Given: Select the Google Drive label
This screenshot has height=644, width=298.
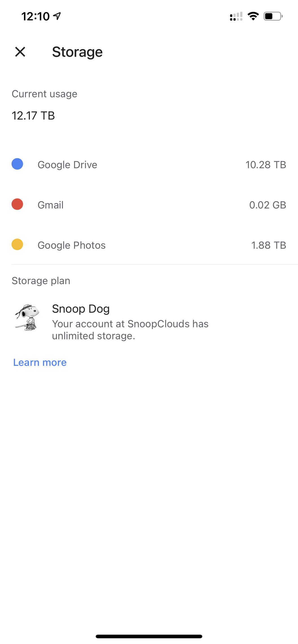Looking at the screenshot, I should pyautogui.click(x=67, y=165).
